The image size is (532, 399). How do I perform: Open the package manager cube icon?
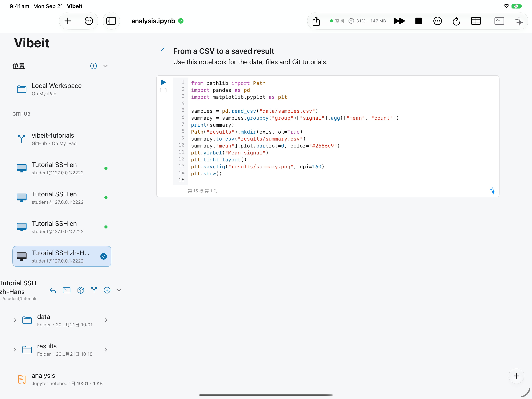pyautogui.click(x=81, y=290)
